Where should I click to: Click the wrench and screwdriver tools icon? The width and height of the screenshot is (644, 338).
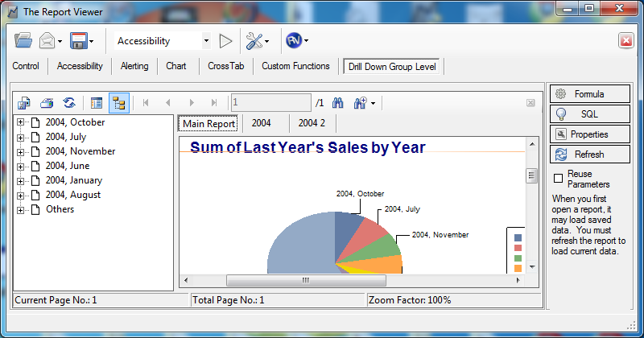(254, 41)
